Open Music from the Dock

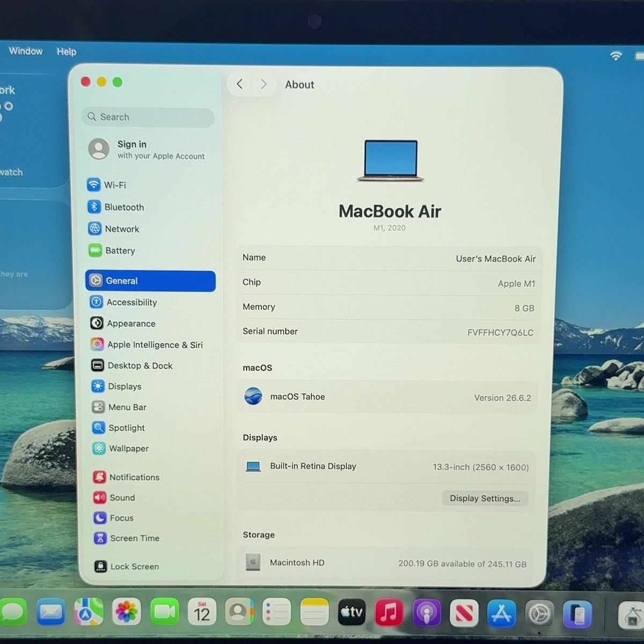click(x=389, y=612)
